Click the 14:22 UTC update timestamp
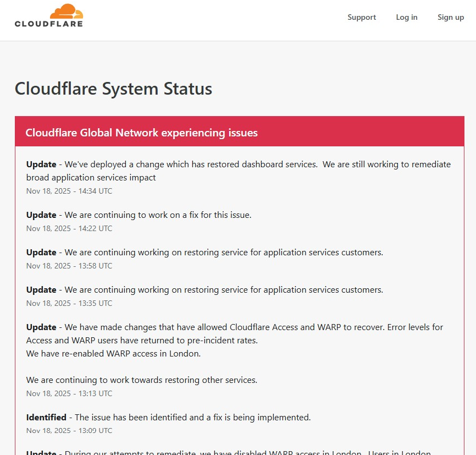The width and height of the screenshot is (476, 455). point(69,228)
